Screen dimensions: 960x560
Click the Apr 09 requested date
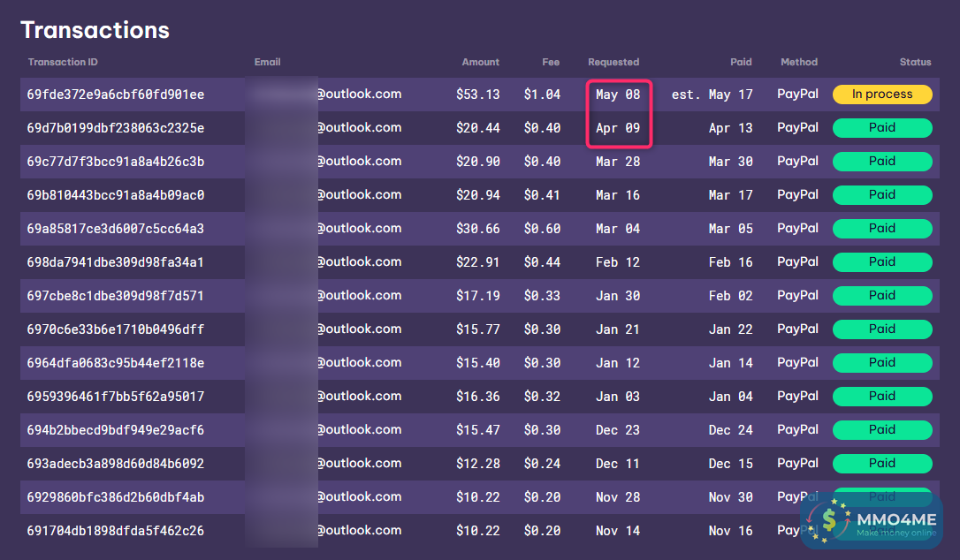(x=618, y=128)
